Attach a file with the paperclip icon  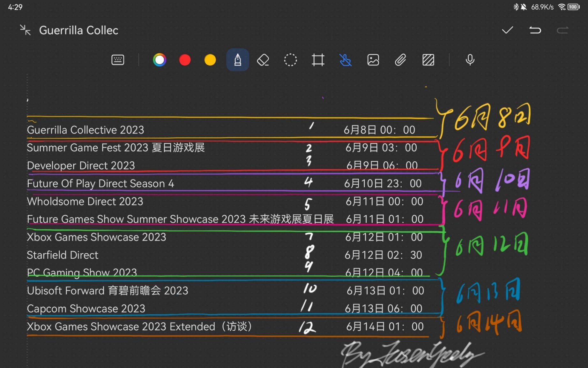tap(400, 60)
